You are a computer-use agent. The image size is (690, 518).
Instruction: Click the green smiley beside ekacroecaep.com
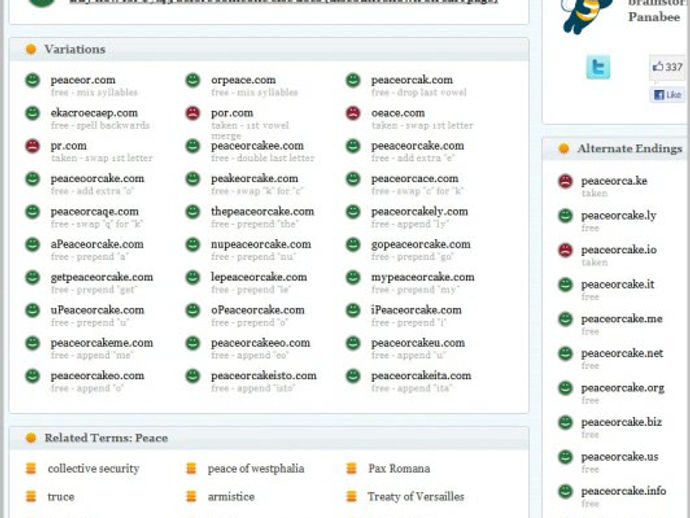tap(33, 113)
